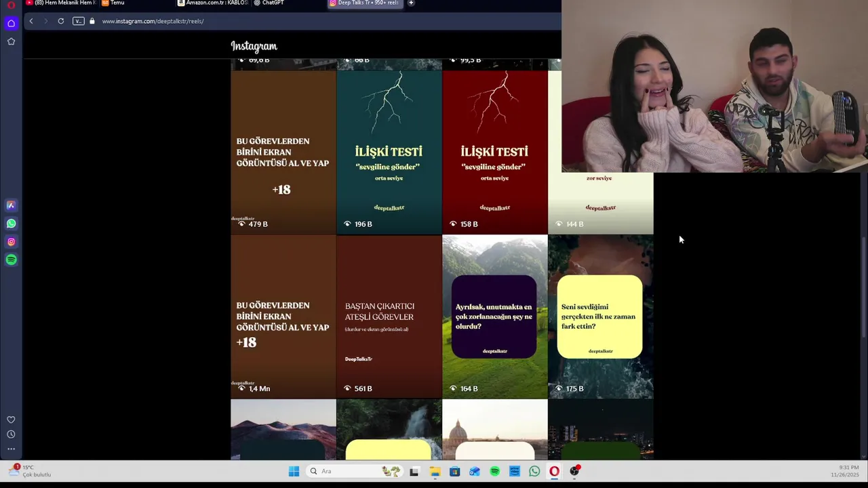This screenshot has height=488, width=868.
Task: Open a new tab with plus button
Action: (411, 3)
